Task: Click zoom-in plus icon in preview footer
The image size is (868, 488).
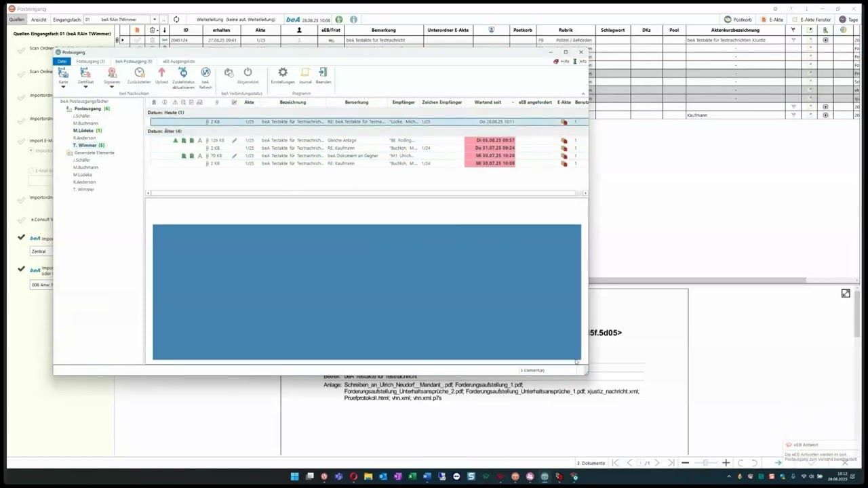Action: point(726,463)
